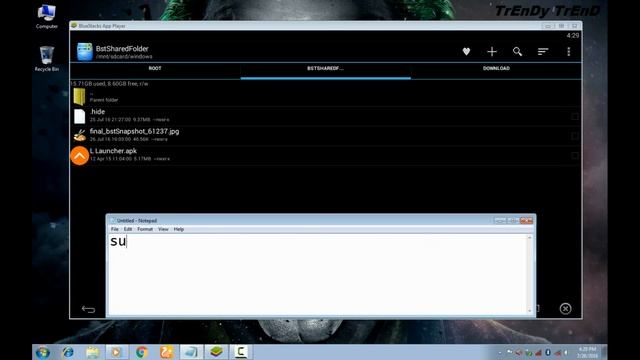Image resolution: width=640 pixels, height=360 pixels.
Task: Switch to the ROOT tab
Action: [155, 69]
